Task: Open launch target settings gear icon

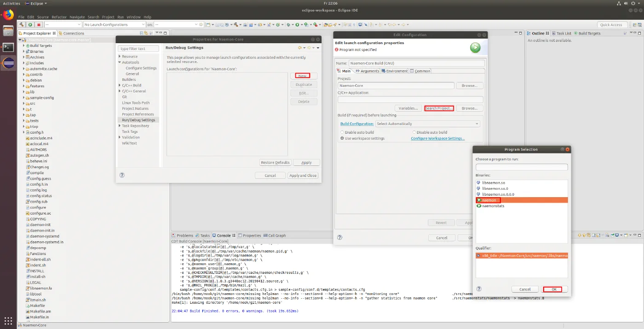Action: [201, 24]
